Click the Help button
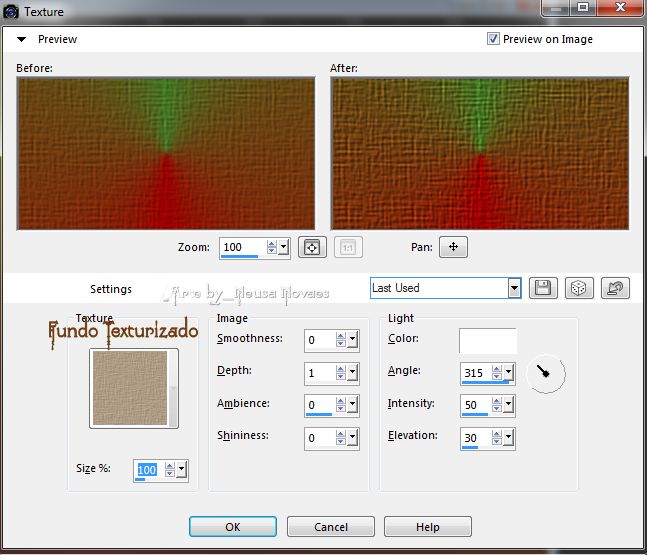This screenshot has height=555, width=647. pyautogui.click(x=428, y=527)
